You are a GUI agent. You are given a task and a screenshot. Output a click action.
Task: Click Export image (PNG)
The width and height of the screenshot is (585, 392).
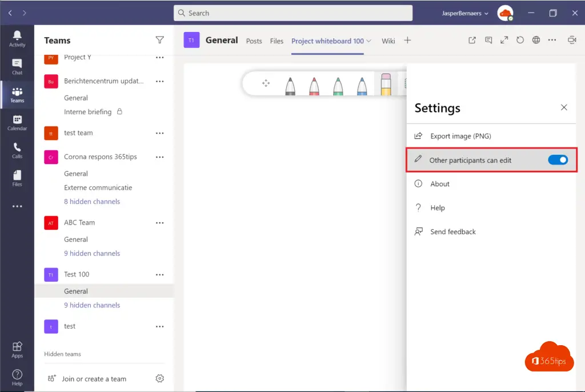coord(460,136)
